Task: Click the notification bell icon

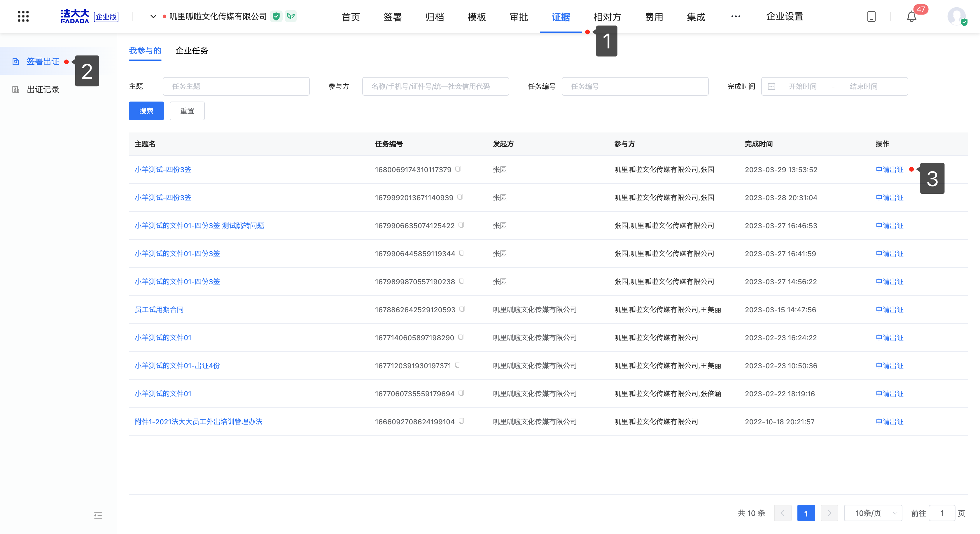Action: 911,17
